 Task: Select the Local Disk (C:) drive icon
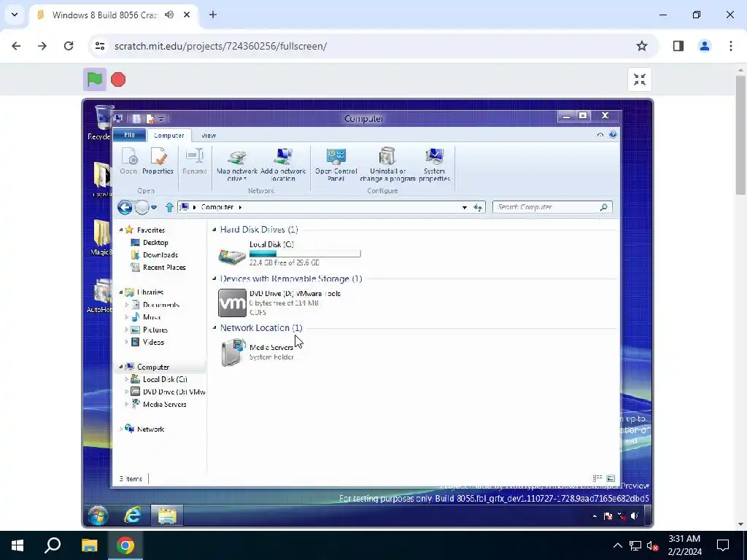(x=232, y=254)
